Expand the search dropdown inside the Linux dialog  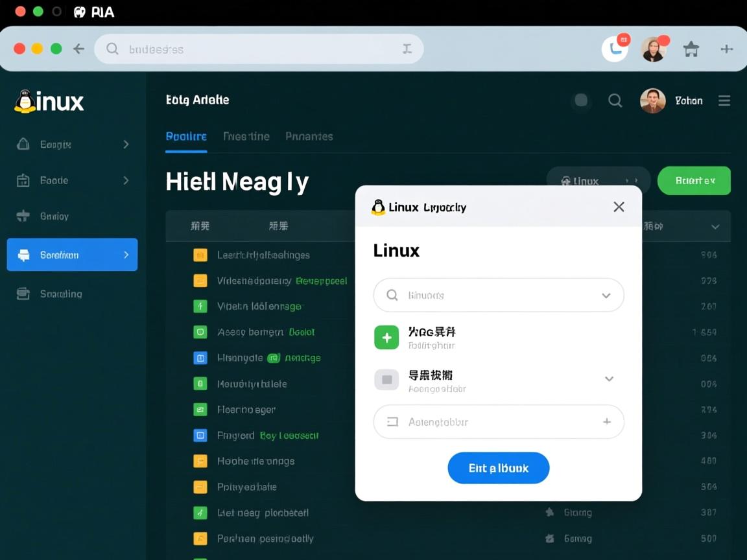pyautogui.click(x=607, y=295)
